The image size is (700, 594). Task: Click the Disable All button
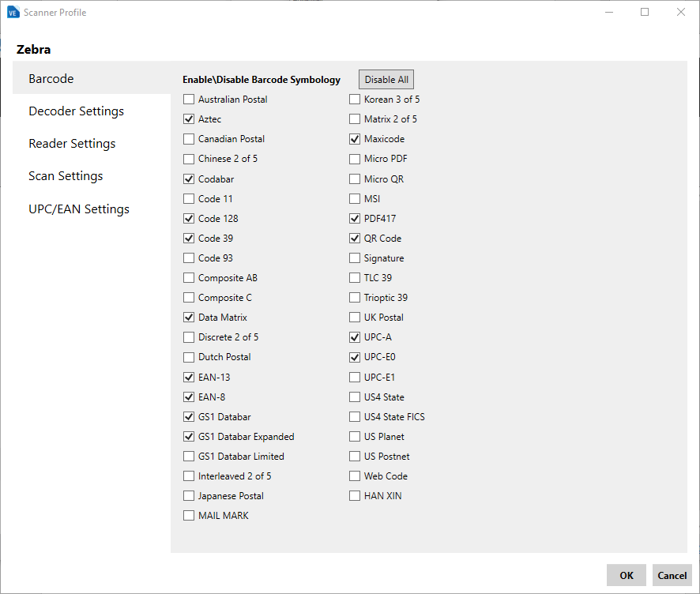point(386,79)
